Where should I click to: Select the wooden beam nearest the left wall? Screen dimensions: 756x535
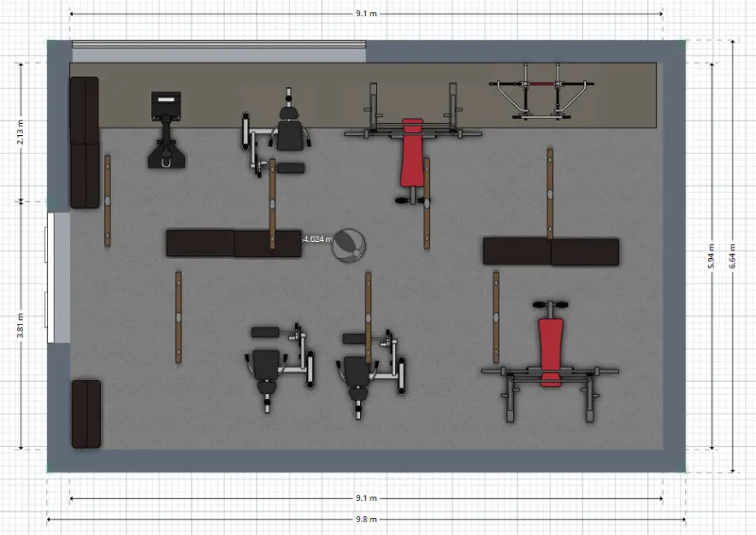click(x=108, y=202)
